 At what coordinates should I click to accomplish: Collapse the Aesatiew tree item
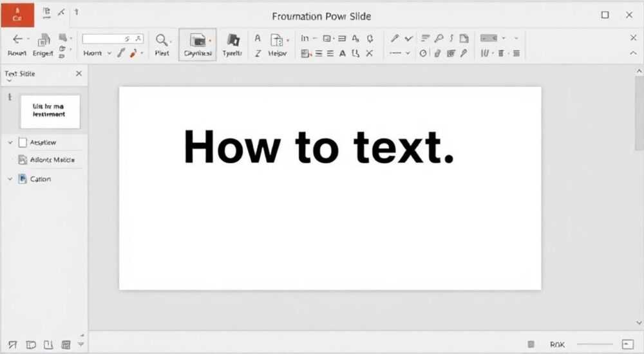(x=10, y=142)
